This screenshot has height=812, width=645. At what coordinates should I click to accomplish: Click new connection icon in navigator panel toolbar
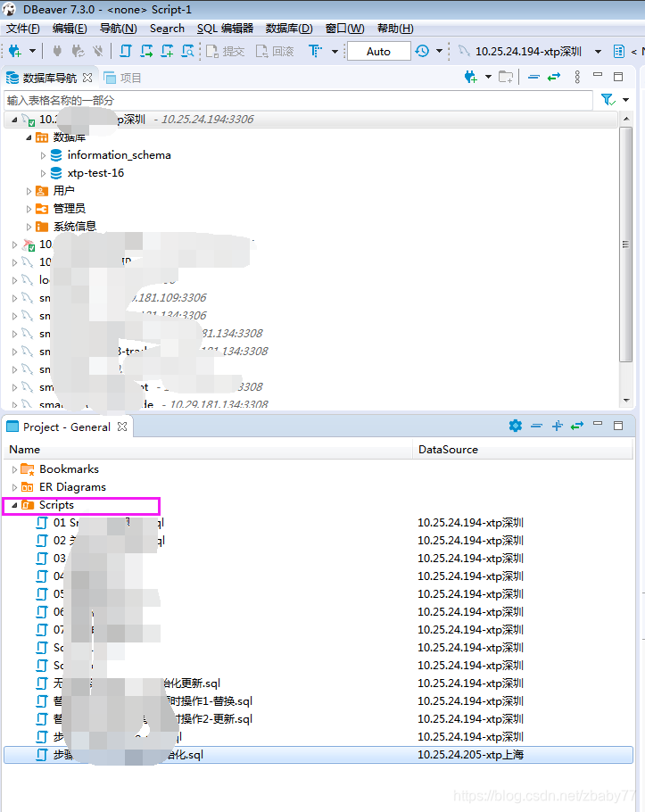[x=470, y=77]
